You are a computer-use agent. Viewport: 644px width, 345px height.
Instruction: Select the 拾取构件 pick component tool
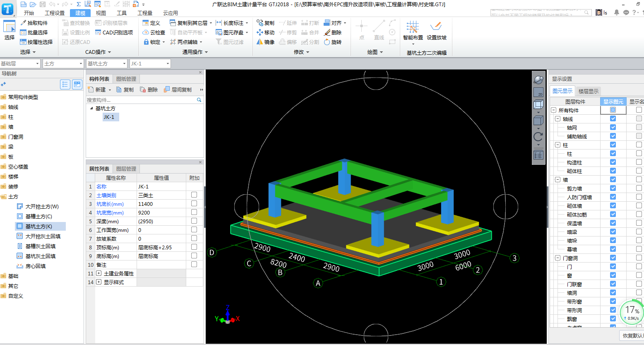coord(34,23)
